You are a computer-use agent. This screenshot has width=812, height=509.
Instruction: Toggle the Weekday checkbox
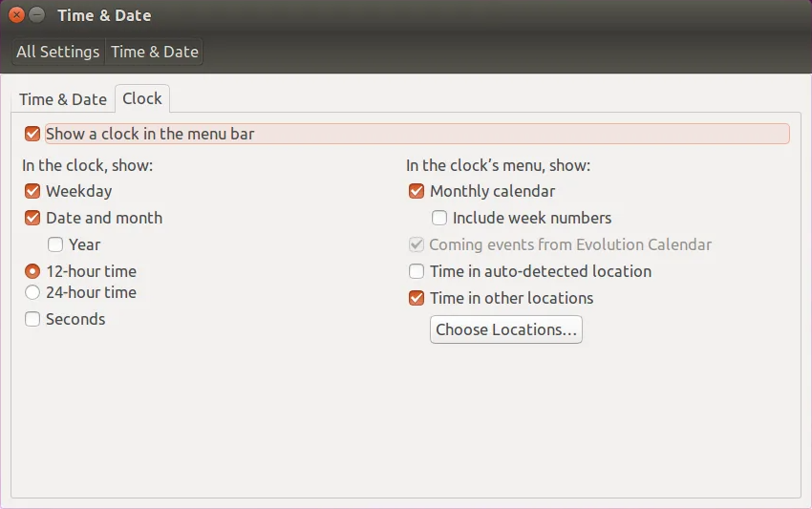point(32,191)
